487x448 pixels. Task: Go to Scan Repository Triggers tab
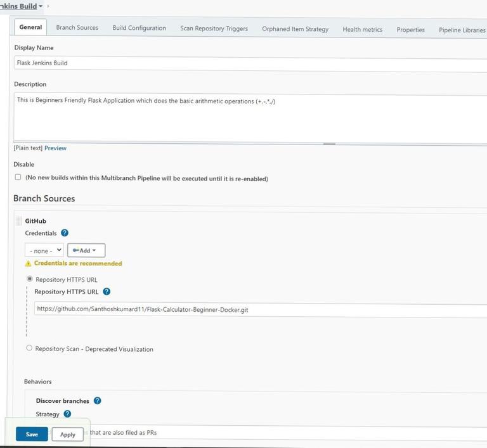click(x=214, y=29)
